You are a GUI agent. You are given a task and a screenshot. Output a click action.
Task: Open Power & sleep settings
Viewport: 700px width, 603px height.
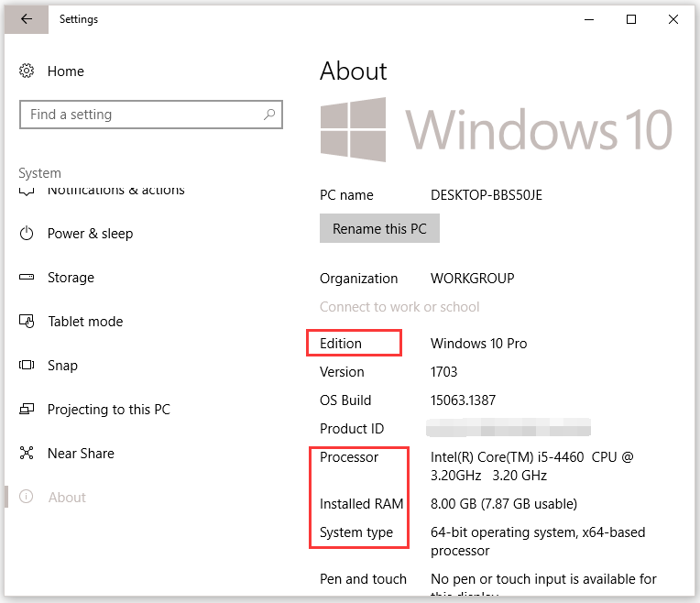[x=90, y=233]
